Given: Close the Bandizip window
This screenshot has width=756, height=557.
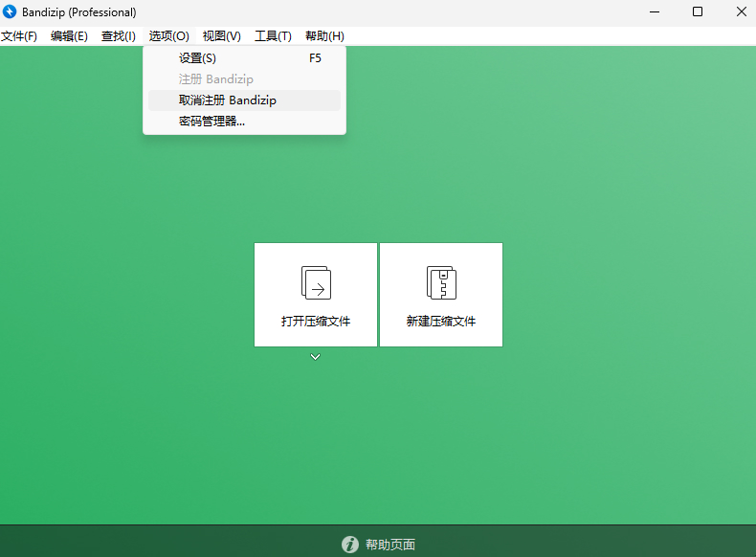Looking at the screenshot, I should (742, 12).
